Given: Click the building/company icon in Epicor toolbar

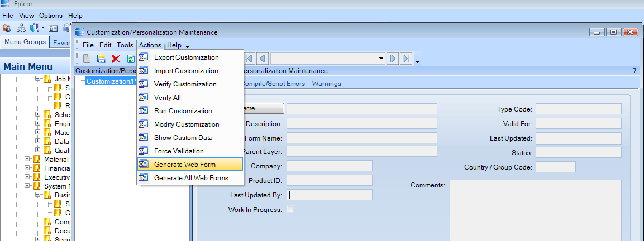Looking at the screenshot, I should point(35,28).
